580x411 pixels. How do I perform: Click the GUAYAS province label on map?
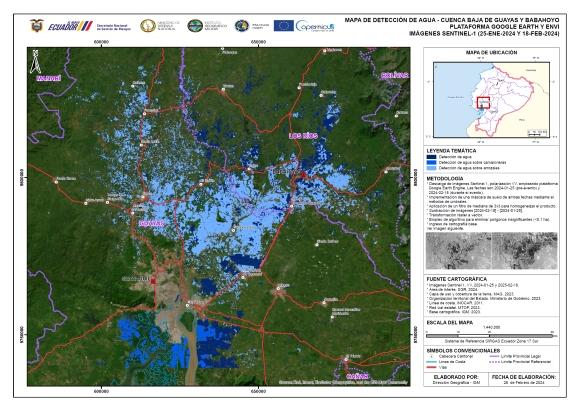[x=151, y=223]
